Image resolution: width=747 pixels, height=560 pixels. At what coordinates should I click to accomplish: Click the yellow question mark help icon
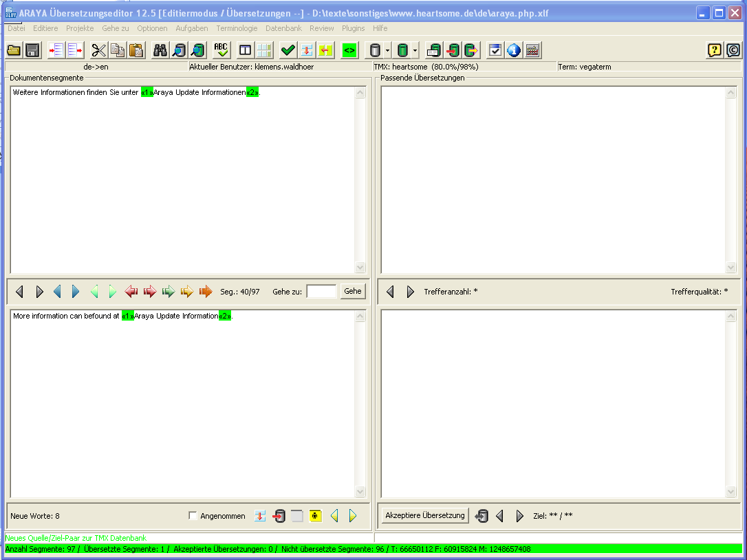[x=715, y=50]
